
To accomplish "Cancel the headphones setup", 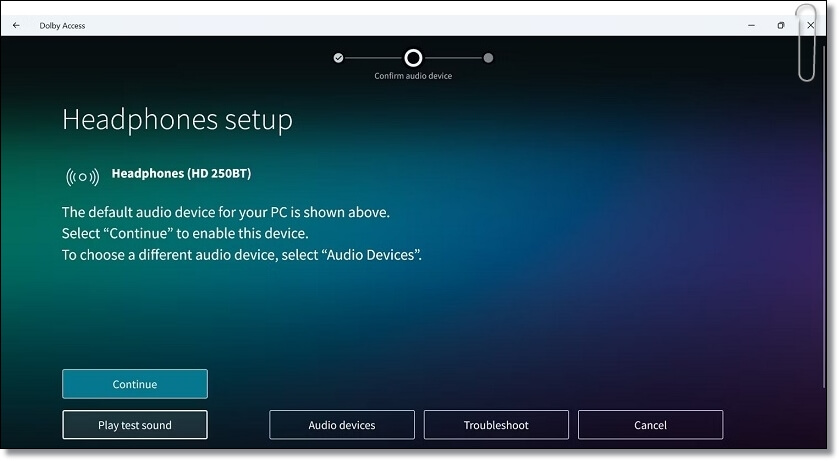I will pos(651,425).
